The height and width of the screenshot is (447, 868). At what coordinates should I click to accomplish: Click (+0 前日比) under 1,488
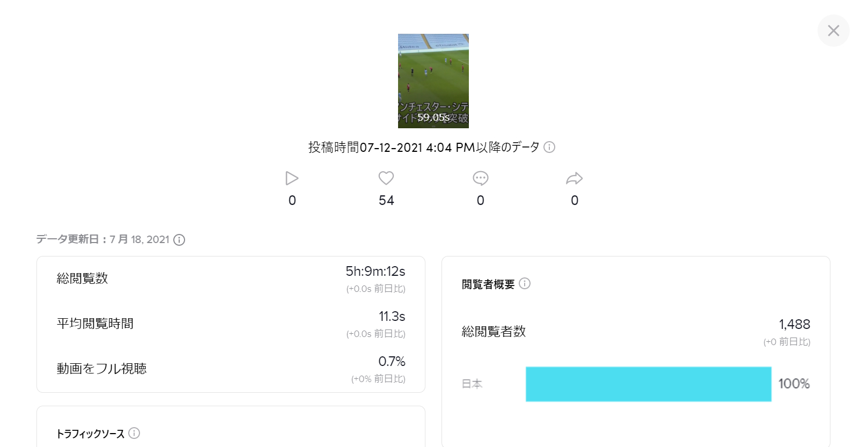[787, 342]
